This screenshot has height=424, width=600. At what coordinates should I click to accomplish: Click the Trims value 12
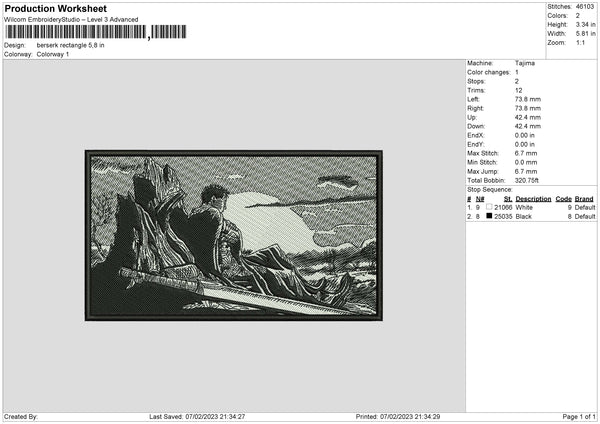518,91
